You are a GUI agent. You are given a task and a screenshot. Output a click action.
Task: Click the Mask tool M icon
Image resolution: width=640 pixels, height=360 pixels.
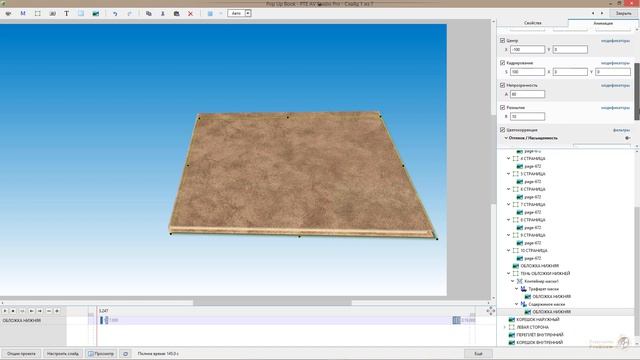pyautogui.click(x=23, y=13)
